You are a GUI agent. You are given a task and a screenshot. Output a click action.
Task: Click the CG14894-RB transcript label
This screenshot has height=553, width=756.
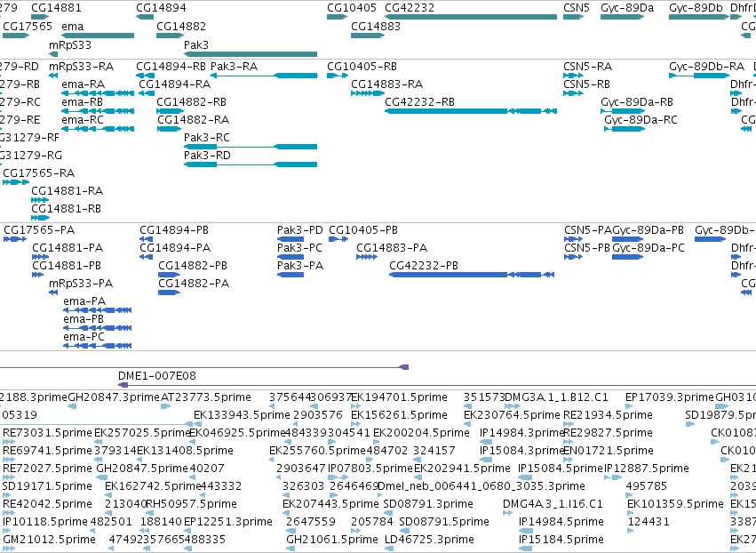(x=171, y=66)
